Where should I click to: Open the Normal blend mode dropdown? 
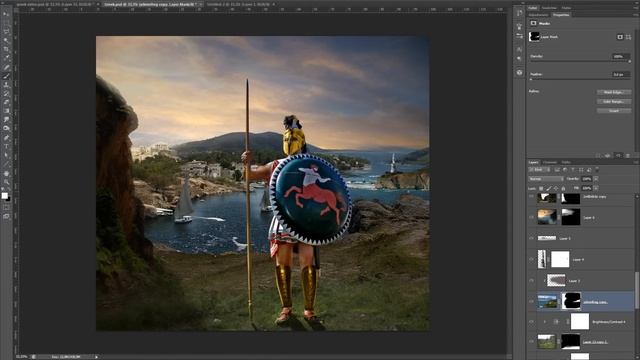(546, 179)
